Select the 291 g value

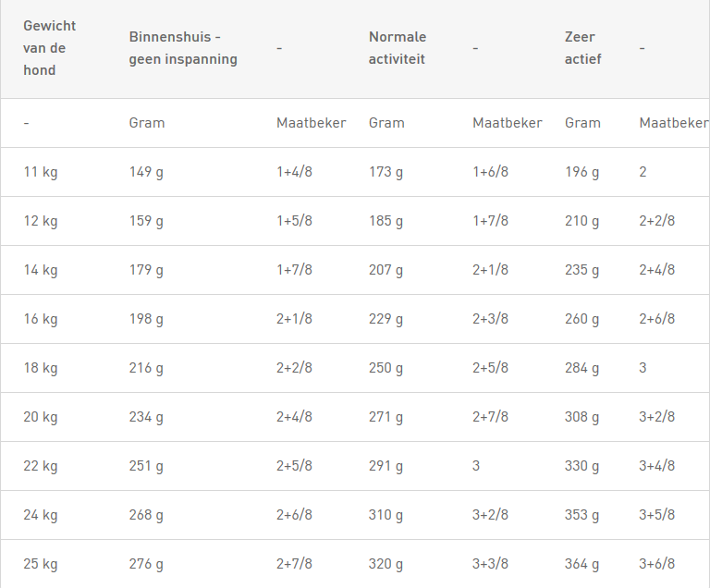[x=386, y=466]
